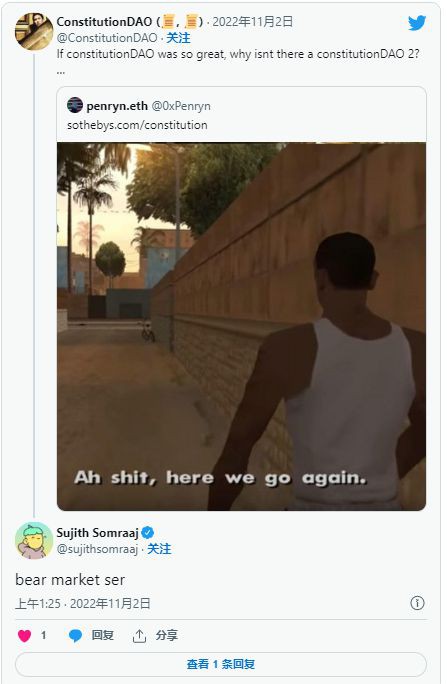Screen dimensions: 447x684
Task: Open the GTA meme image
Action: 241,326
